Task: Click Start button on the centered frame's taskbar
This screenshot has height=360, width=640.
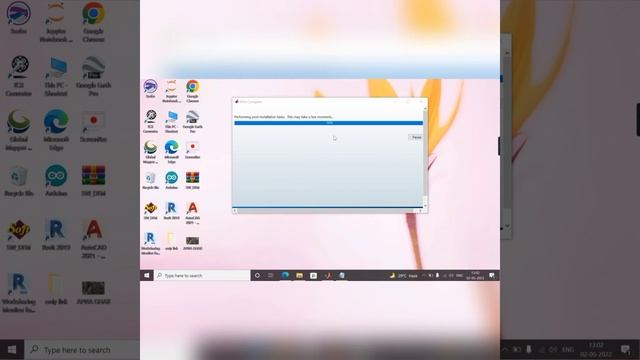Action: pyautogui.click(x=147, y=276)
